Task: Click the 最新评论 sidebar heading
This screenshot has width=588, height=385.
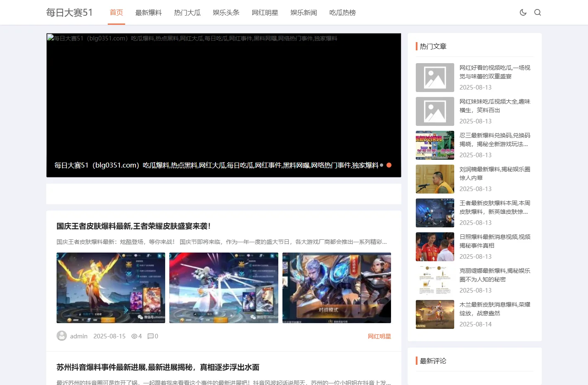Action: (x=433, y=361)
